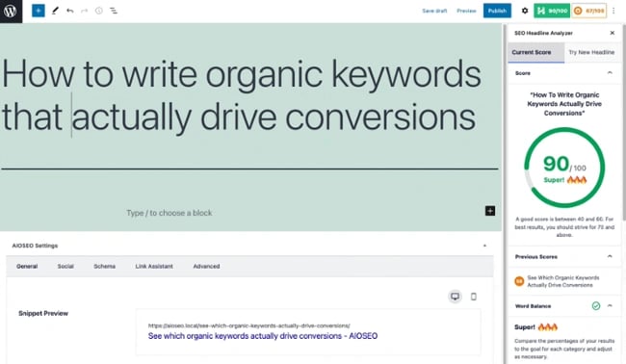
Task: Open the document Details info icon
Action: pos(98,11)
